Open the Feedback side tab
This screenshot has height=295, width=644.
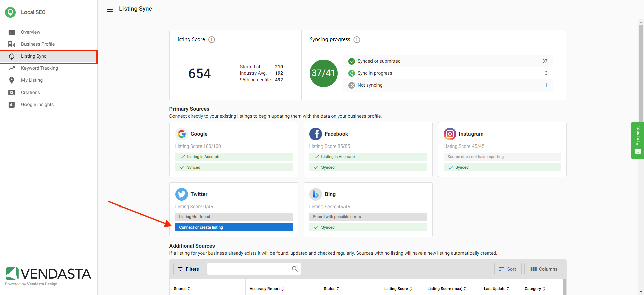(638, 140)
